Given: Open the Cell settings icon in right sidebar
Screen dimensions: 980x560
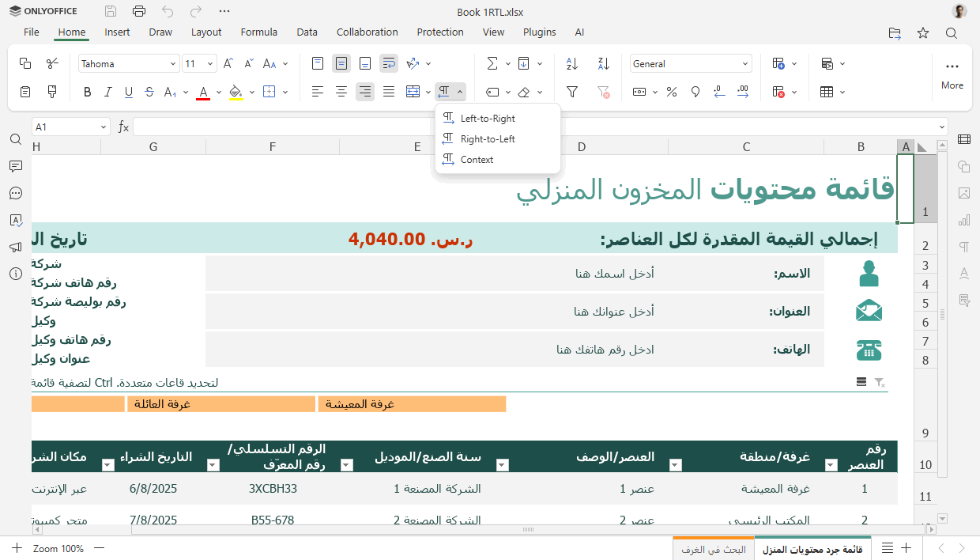Looking at the screenshot, I should tap(963, 140).
